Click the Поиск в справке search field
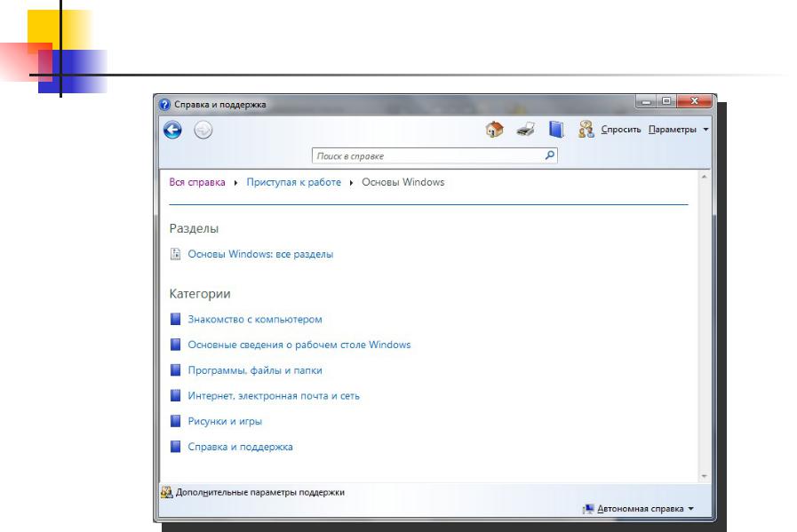 (434, 156)
